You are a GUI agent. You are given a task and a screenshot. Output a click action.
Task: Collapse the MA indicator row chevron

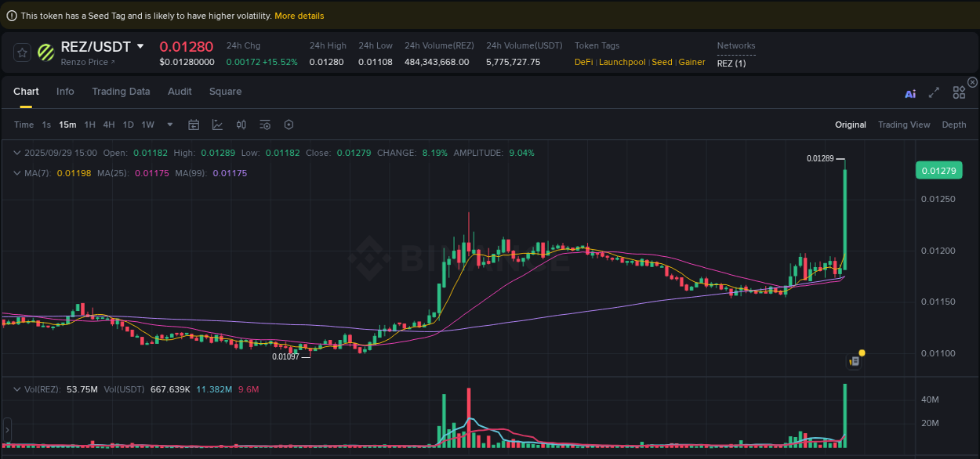17,172
